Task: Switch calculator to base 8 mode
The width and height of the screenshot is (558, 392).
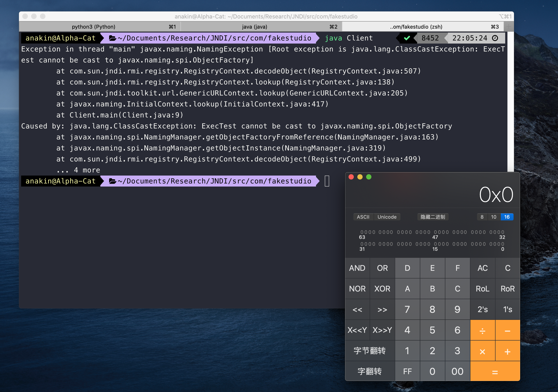Action: (x=482, y=217)
